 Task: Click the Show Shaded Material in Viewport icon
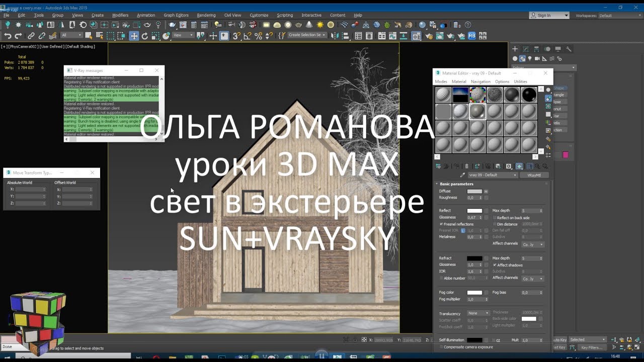(x=519, y=166)
